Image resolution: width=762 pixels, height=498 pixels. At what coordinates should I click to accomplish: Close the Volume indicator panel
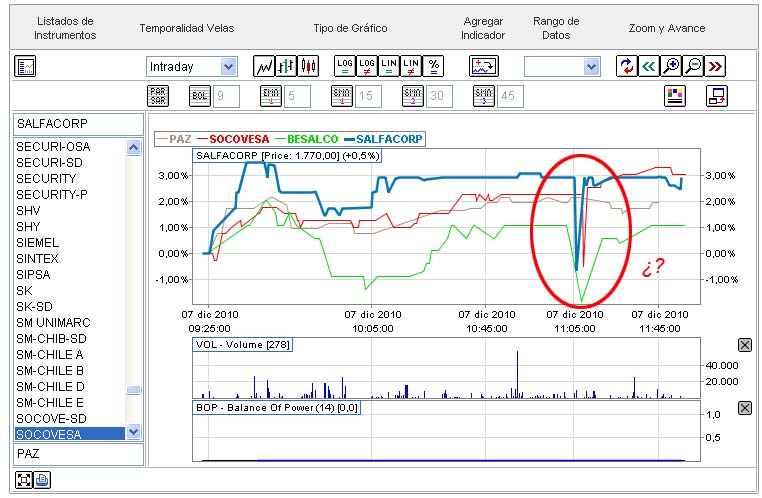tap(745, 345)
